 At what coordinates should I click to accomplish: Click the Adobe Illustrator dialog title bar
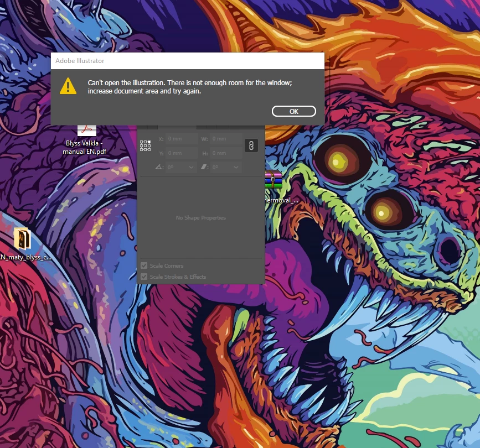[x=187, y=60]
